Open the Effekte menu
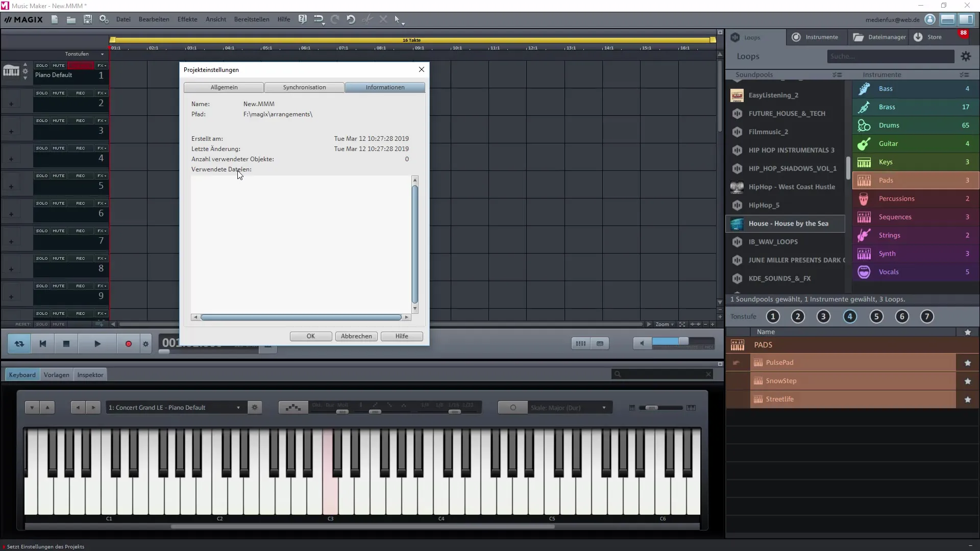Image resolution: width=980 pixels, height=551 pixels. (187, 19)
